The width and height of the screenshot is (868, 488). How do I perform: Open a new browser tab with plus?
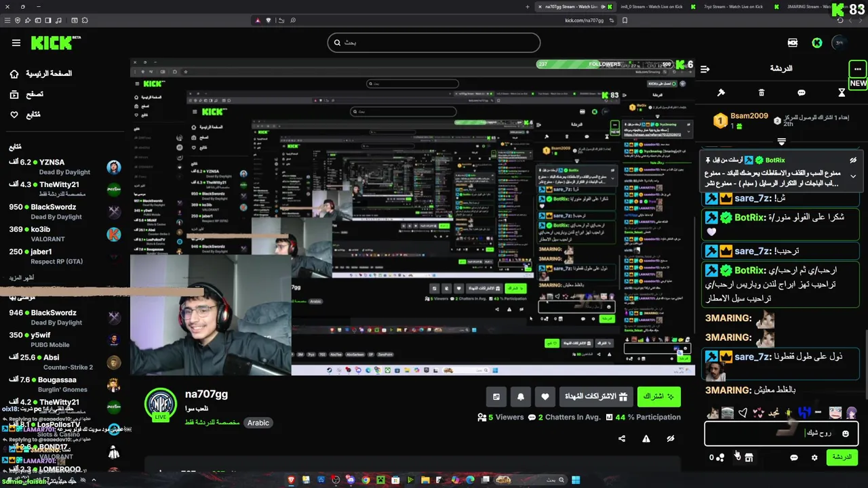coord(528,7)
